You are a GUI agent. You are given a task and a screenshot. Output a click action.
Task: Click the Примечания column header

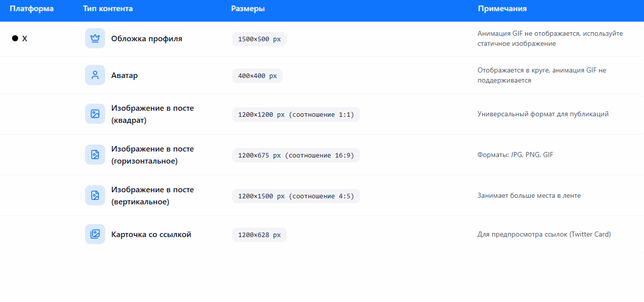pyautogui.click(x=502, y=9)
